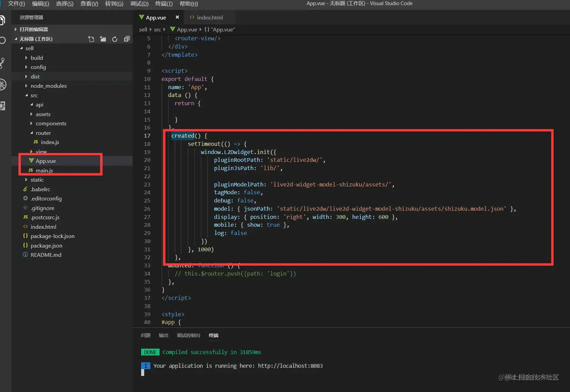Expand the static folder

[x=37, y=180]
